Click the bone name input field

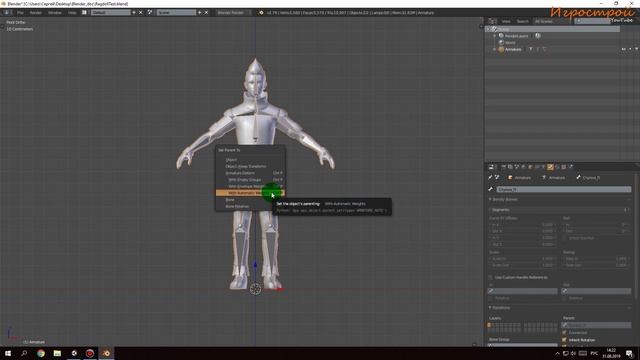(564, 189)
